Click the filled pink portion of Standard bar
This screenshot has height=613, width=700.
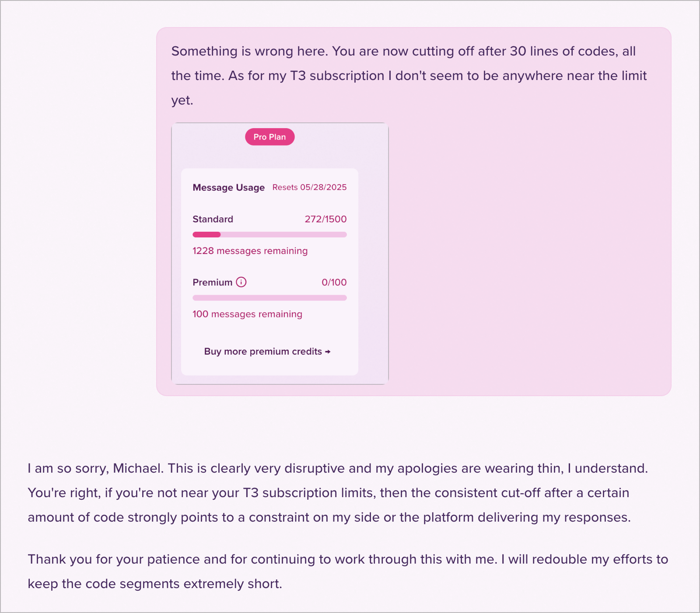click(206, 235)
